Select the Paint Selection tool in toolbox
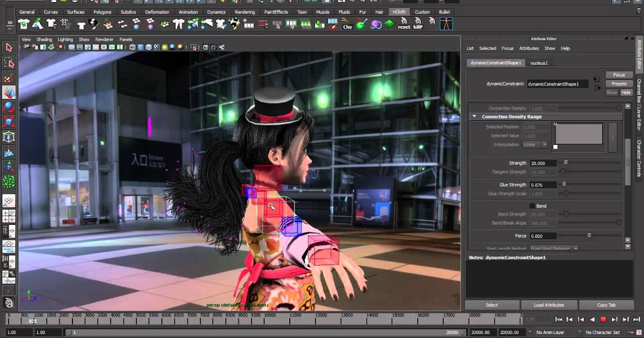 (9, 78)
